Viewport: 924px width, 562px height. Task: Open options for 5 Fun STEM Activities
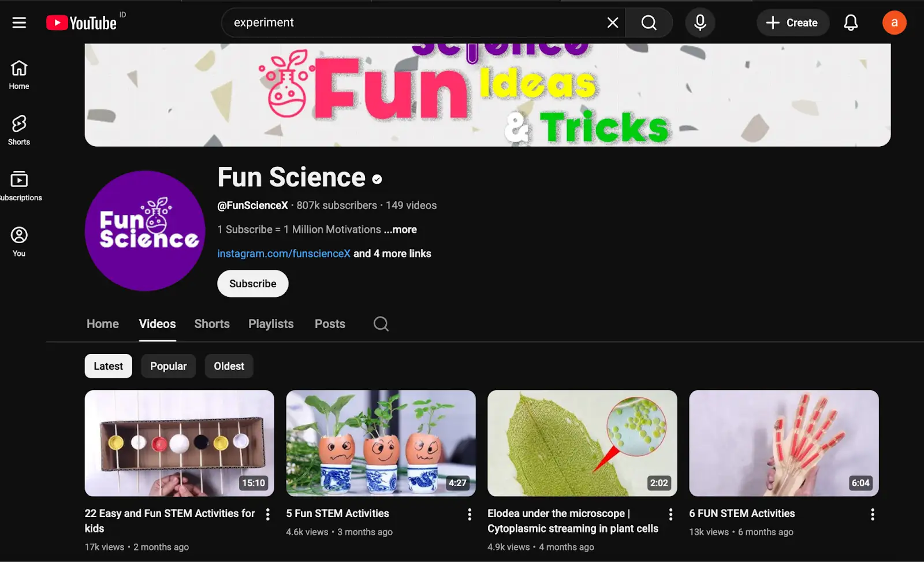[x=470, y=514]
